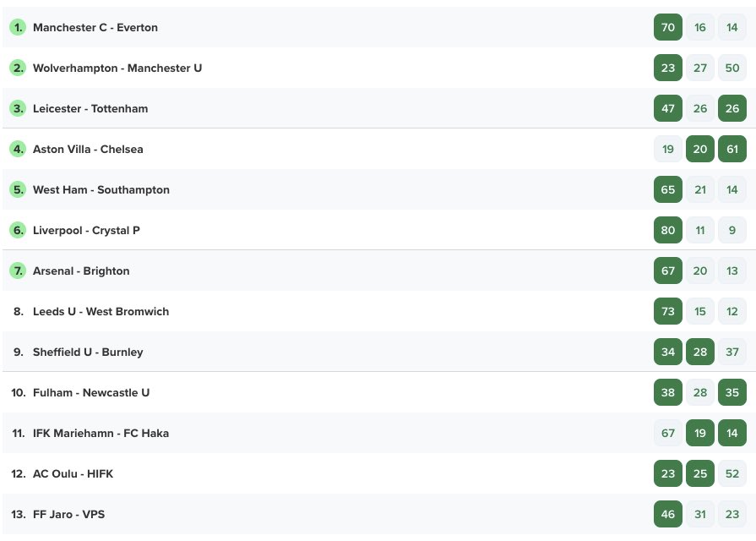Select away-win 13 for Arsenal - Brighton

(732, 270)
